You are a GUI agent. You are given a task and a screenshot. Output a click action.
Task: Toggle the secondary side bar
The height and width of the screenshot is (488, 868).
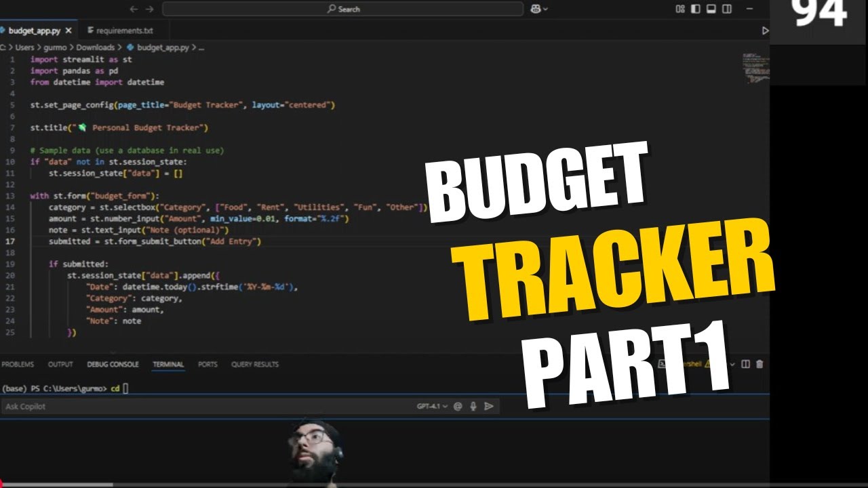pyautogui.click(x=727, y=9)
